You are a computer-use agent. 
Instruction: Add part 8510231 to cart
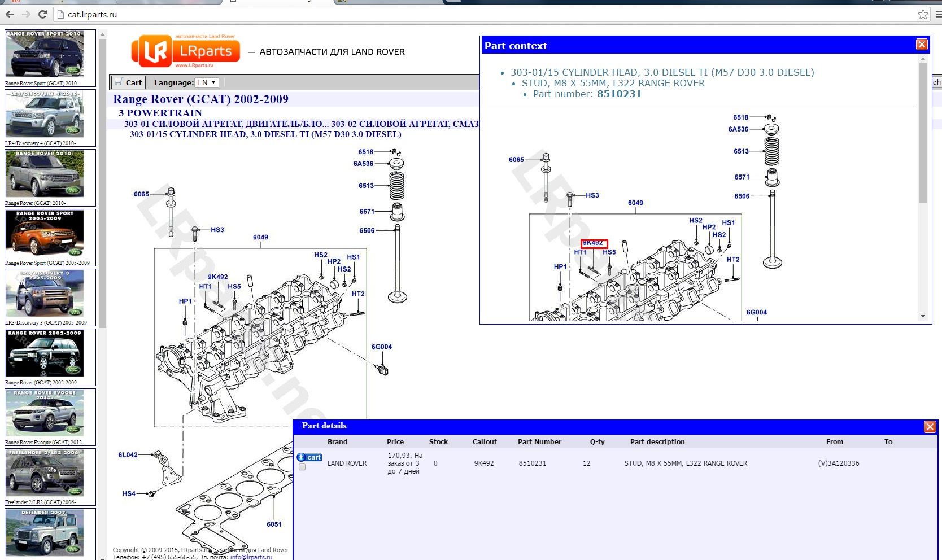(309, 457)
